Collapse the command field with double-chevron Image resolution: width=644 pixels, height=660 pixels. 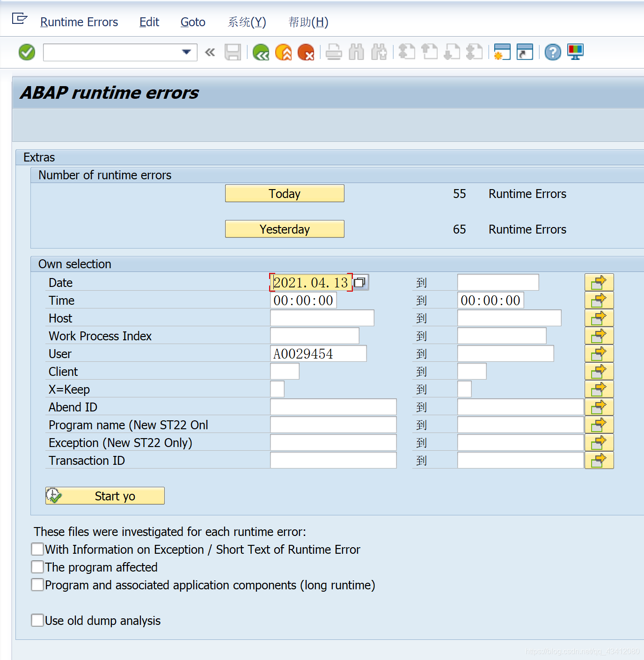coord(210,52)
